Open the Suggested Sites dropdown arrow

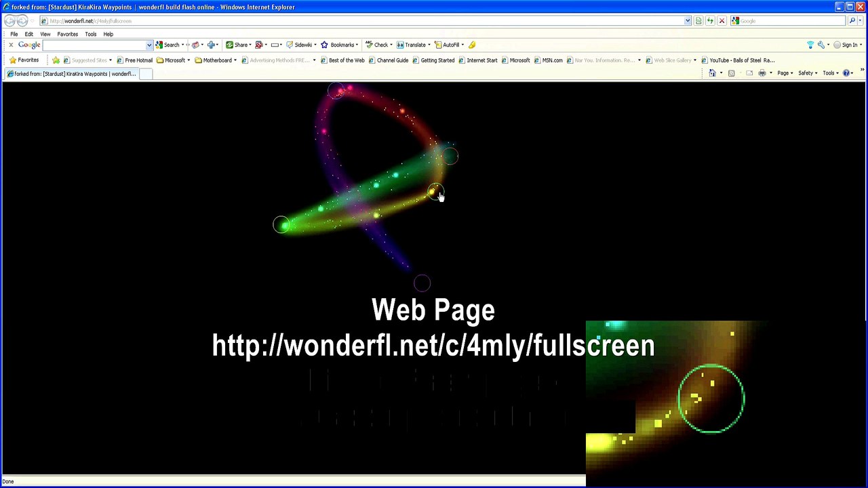click(111, 60)
